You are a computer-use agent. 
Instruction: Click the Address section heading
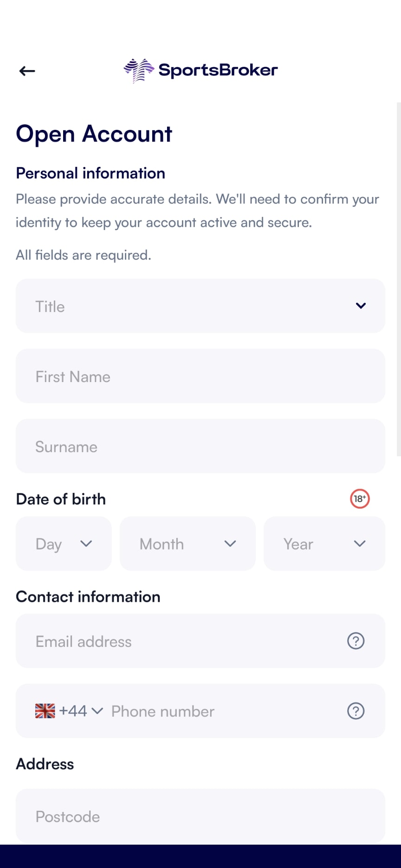tap(45, 763)
